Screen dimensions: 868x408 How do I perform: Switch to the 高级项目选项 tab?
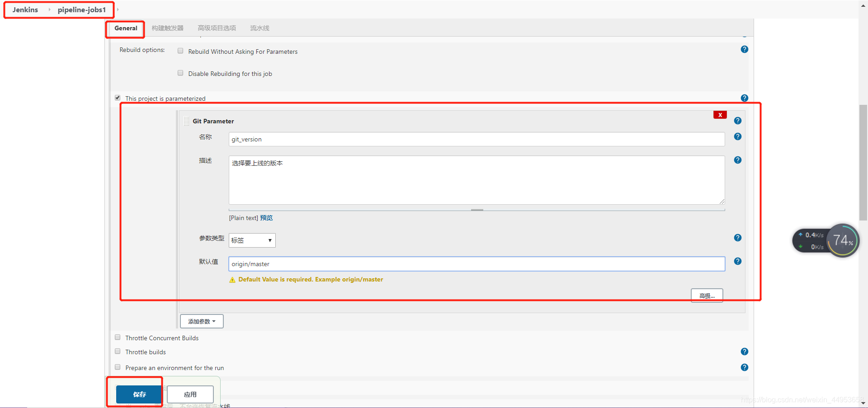tap(217, 28)
